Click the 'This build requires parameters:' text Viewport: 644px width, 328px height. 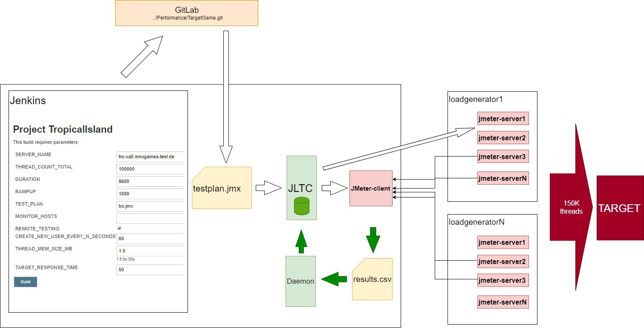click(46, 142)
